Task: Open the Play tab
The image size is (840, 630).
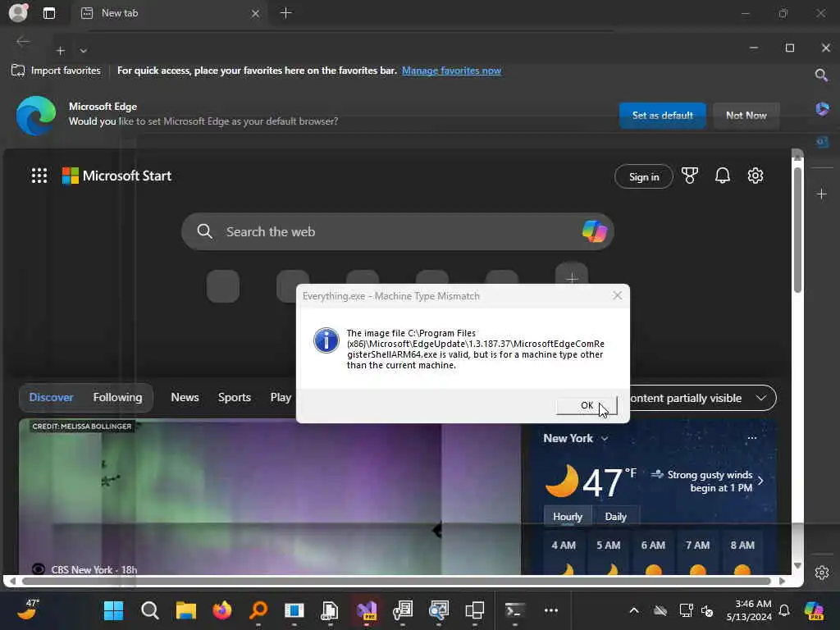Action: point(281,398)
